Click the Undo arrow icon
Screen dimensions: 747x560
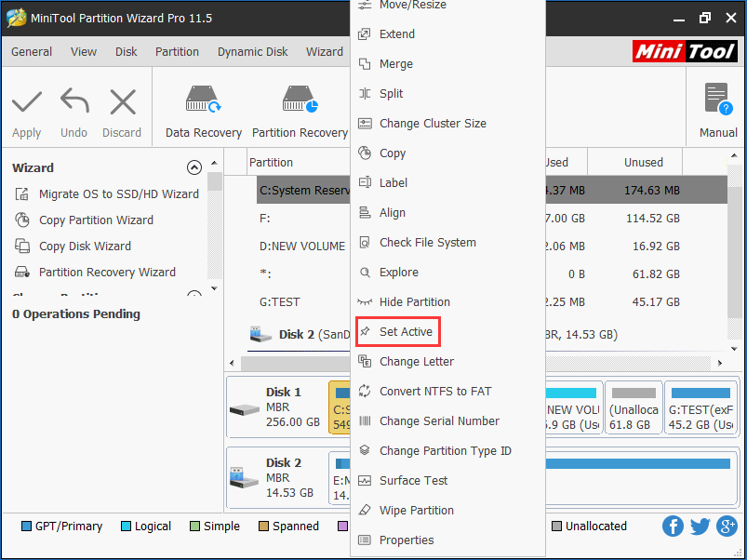(74, 101)
